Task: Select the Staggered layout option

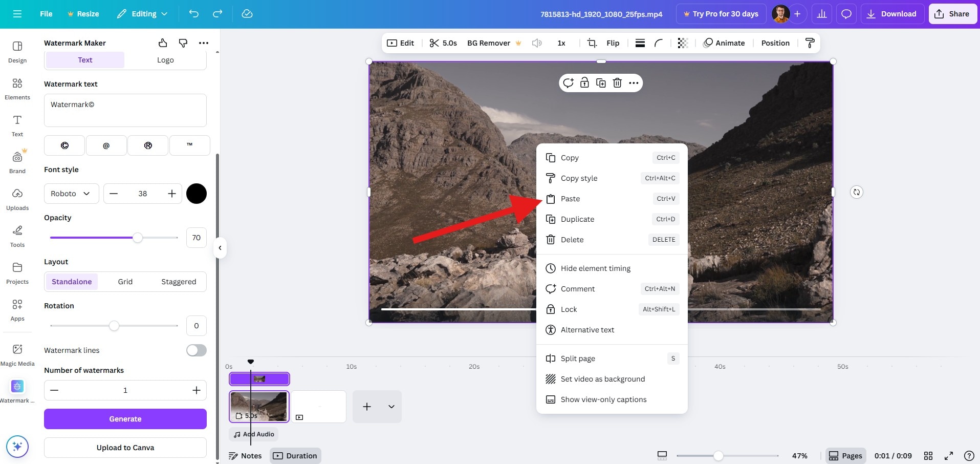Action: 179,282
